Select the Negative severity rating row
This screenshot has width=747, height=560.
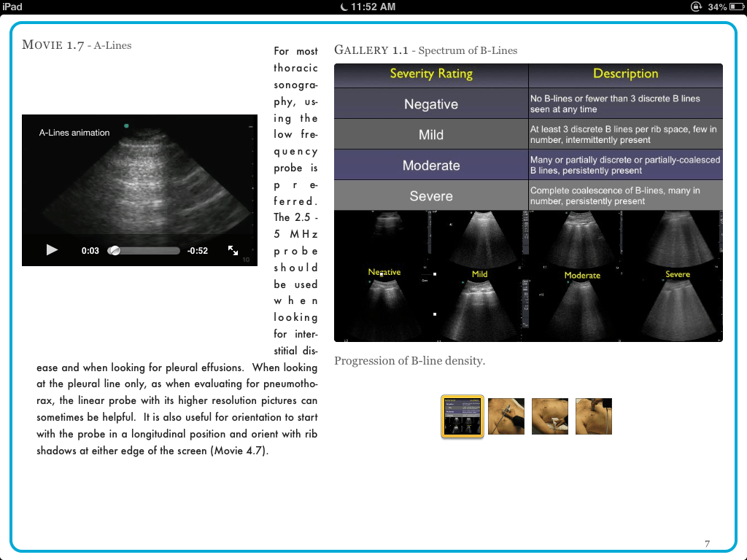431,104
